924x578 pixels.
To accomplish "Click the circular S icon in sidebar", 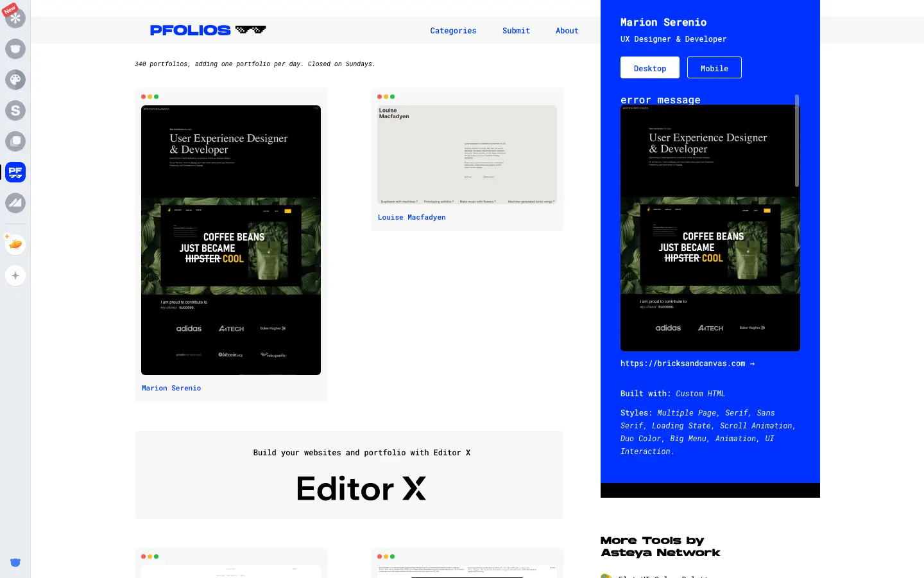I will click(15, 110).
